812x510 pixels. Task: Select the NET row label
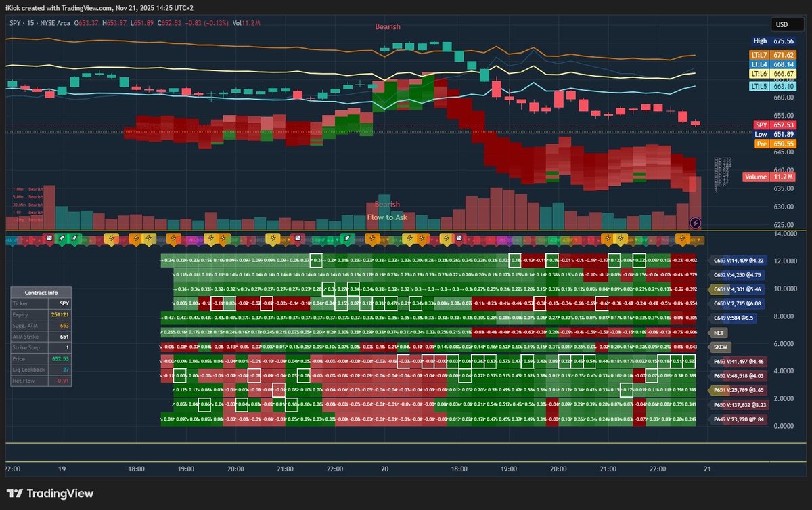coord(718,333)
